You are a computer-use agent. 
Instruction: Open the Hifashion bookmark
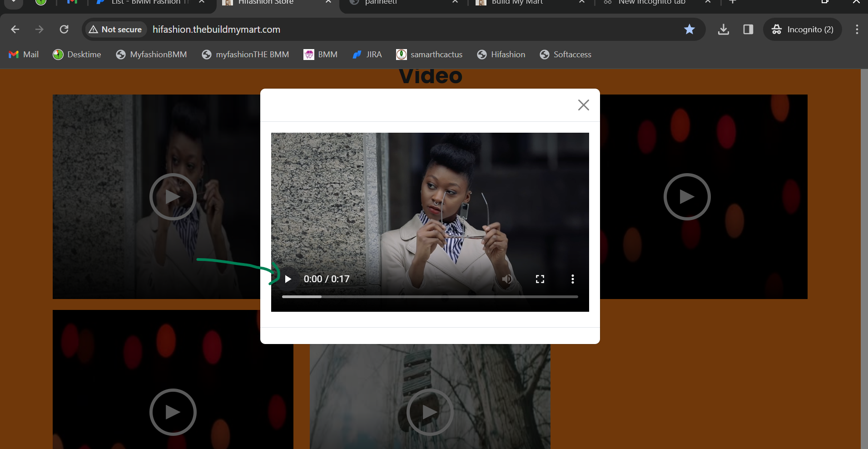[501, 55]
